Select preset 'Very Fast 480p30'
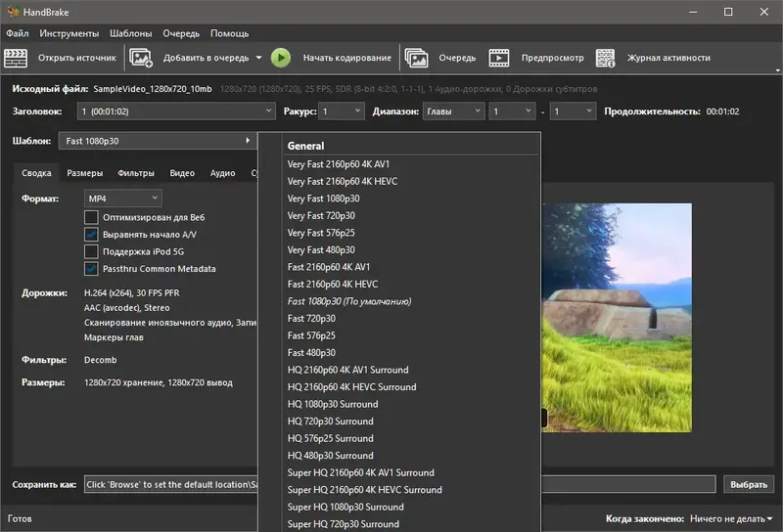The image size is (783, 532). (321, 250)
